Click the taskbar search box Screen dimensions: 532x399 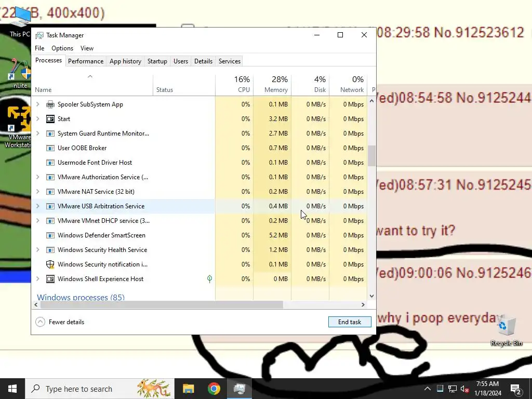100,389
